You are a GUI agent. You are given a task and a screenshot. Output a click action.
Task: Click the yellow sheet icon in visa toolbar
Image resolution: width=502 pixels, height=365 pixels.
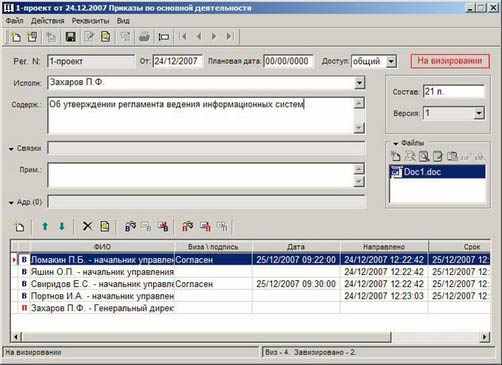tap(105, 226)
